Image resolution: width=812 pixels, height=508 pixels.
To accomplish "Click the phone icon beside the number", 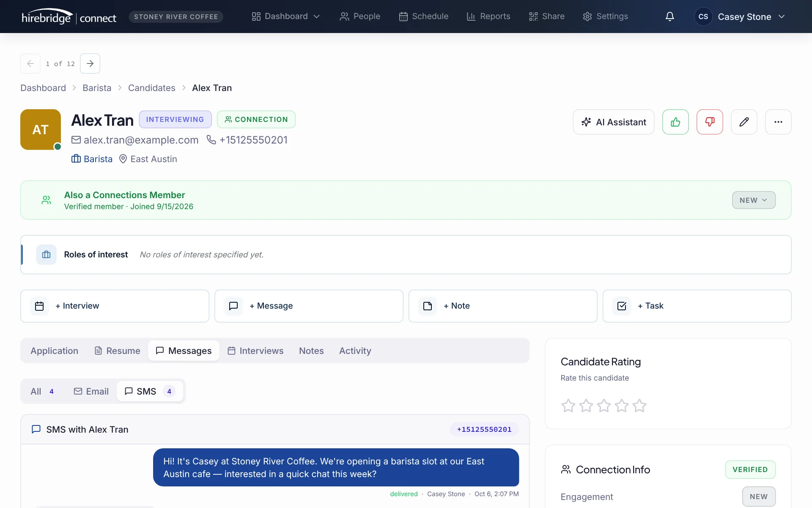I will [211, 140].
